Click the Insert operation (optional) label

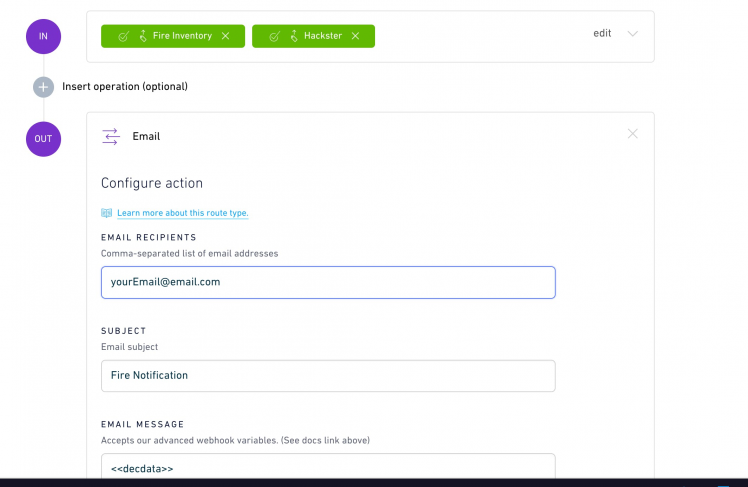[125, 87]
